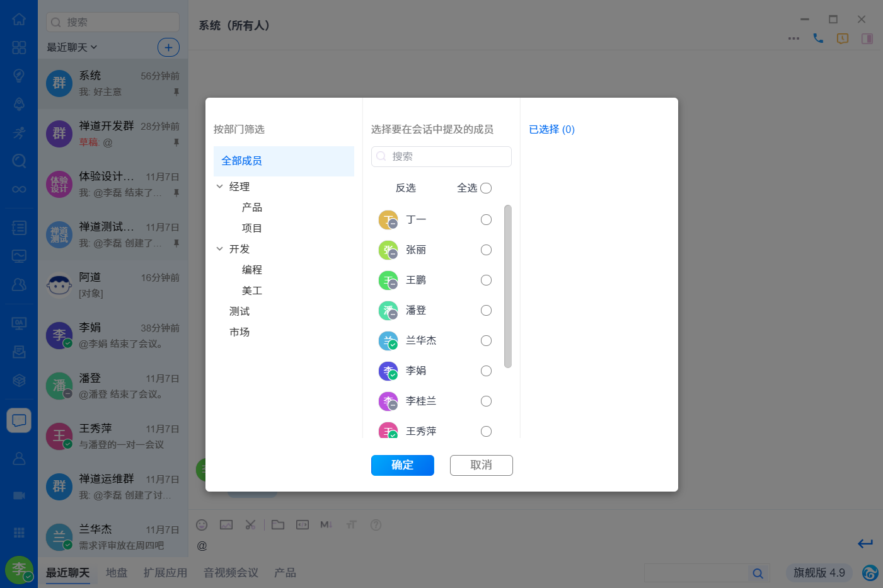This screenshot has height=588, width=883.
Task: Collapse the 开发 department chevron
Action: [x=219, y=249]
